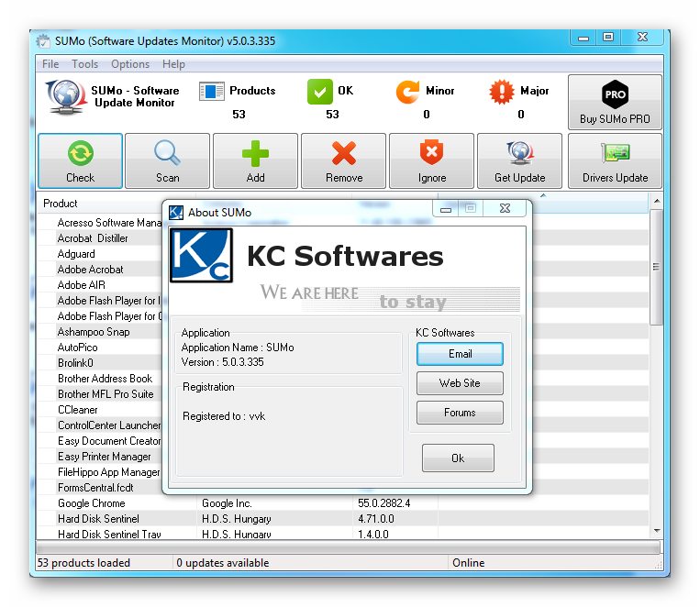Click the orange Minor updates icon

pyautogui.click(x=407, y=92)
